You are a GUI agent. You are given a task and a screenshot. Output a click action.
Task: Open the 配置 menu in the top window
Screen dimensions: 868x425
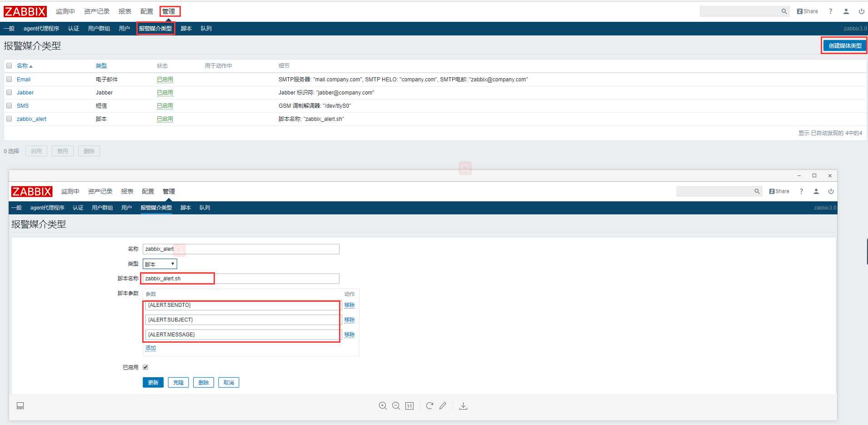[x=147, y=11]
